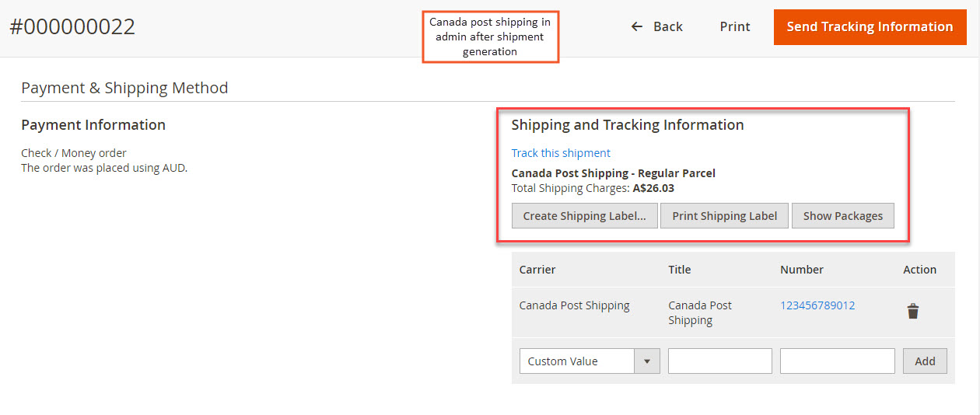This screenshot has height=415, width=980.
Task: Click the Print option in the header
Action: 735,26
